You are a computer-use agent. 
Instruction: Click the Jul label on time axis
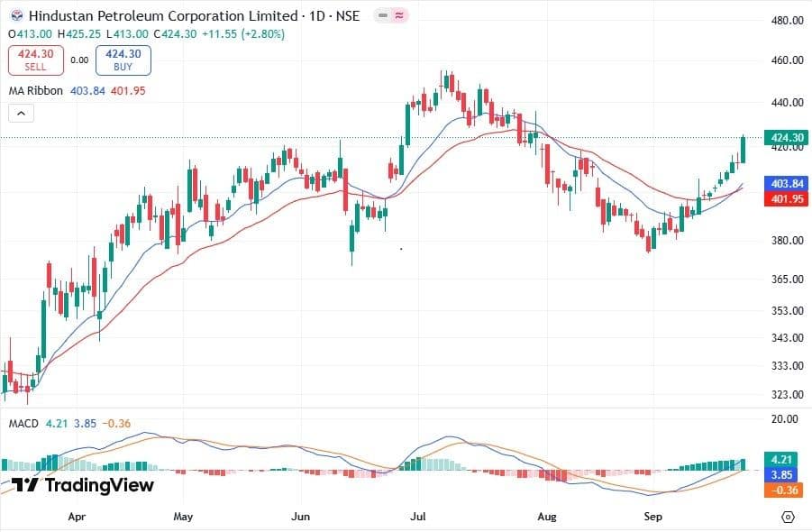pyautogui.click(x=417, y=518)
